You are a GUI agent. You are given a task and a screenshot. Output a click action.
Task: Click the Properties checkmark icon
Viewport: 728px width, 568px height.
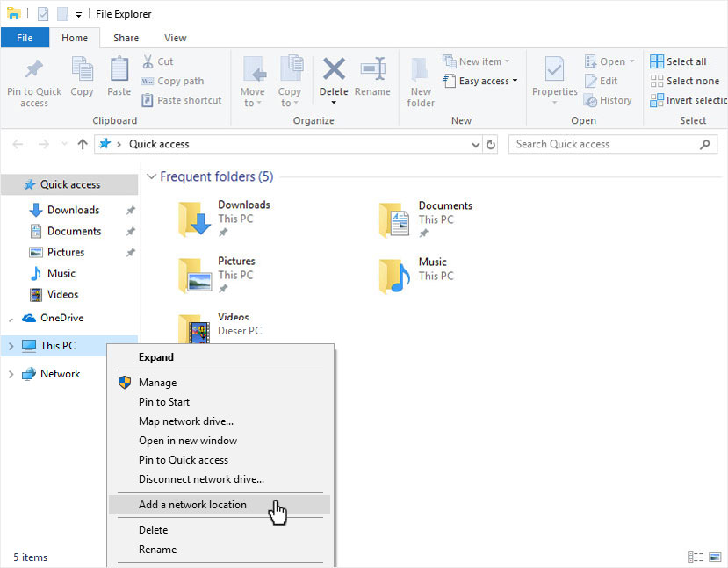(554, 69)
